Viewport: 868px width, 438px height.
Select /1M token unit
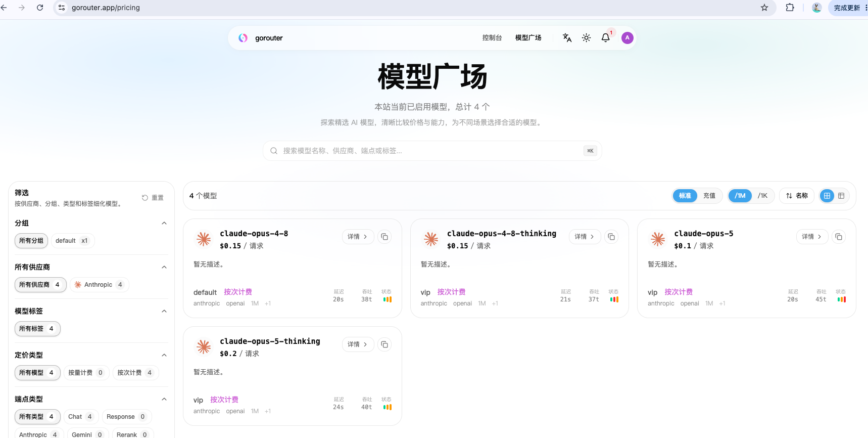point(740,196)
